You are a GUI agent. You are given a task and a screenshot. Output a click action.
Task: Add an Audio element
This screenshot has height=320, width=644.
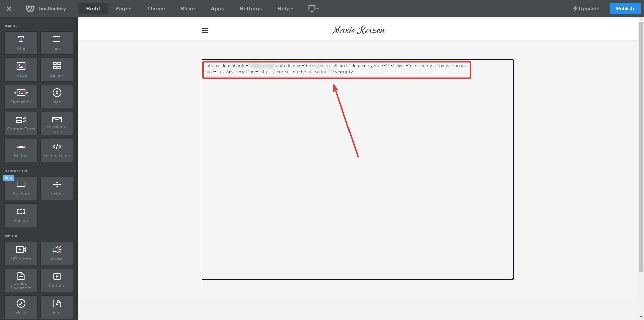pyautogui.click(x=57, y=254)
